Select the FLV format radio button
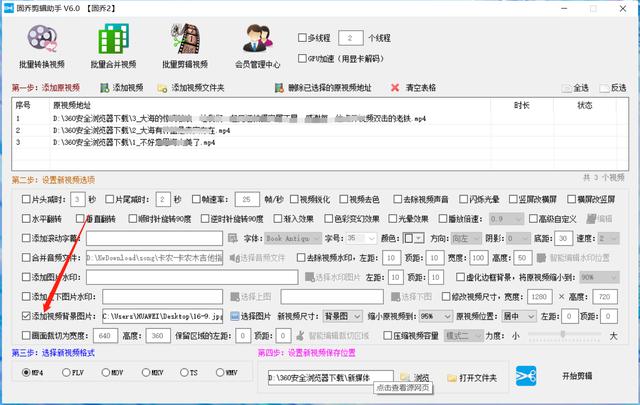The height and width of the screenshot is (405, 640). (66, 372)
